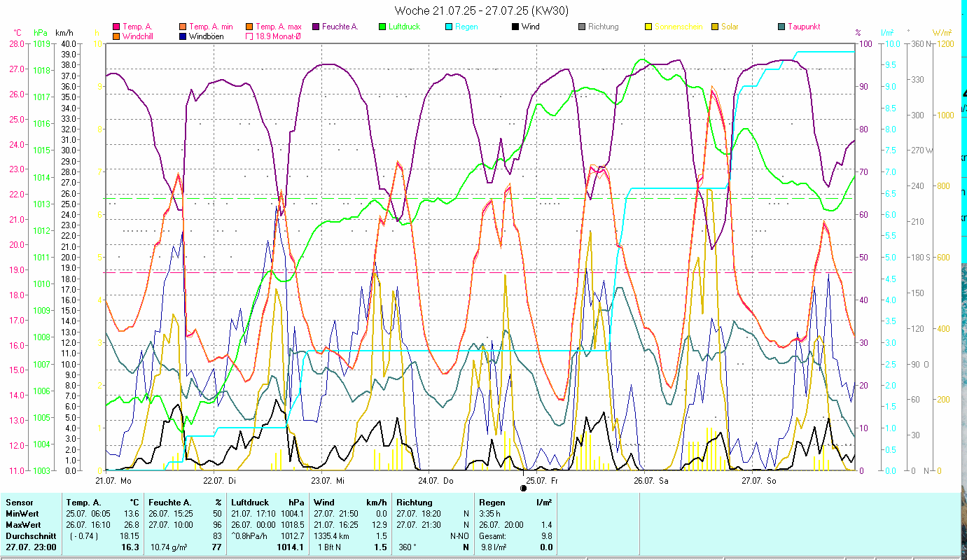Click the 'Gesamt:' rain total label
This screenshot has width=967, height=560.
tap(494, 536)
